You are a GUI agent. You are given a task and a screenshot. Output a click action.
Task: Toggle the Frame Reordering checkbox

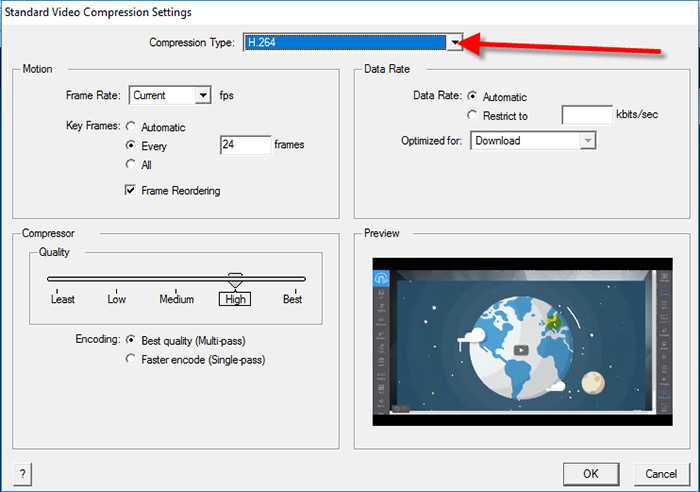131,190
